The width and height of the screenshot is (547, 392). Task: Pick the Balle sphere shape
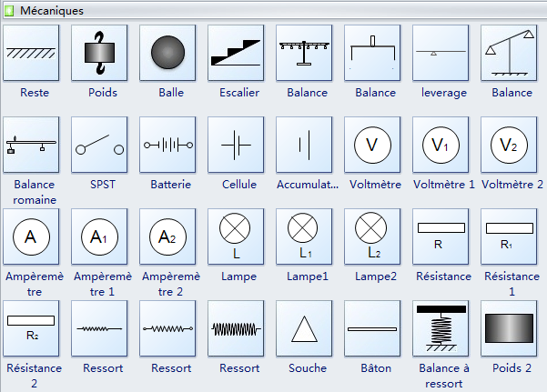pyautogui.click(x=167, y=53)
